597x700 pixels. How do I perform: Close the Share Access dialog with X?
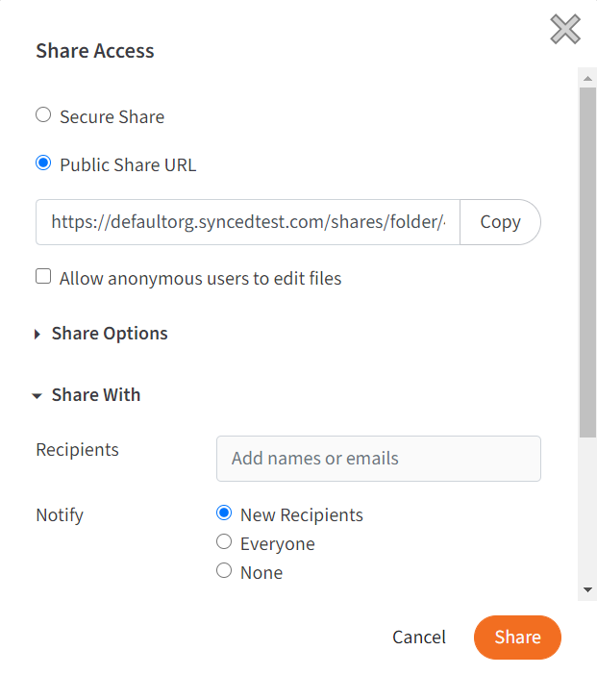point(565,30)
